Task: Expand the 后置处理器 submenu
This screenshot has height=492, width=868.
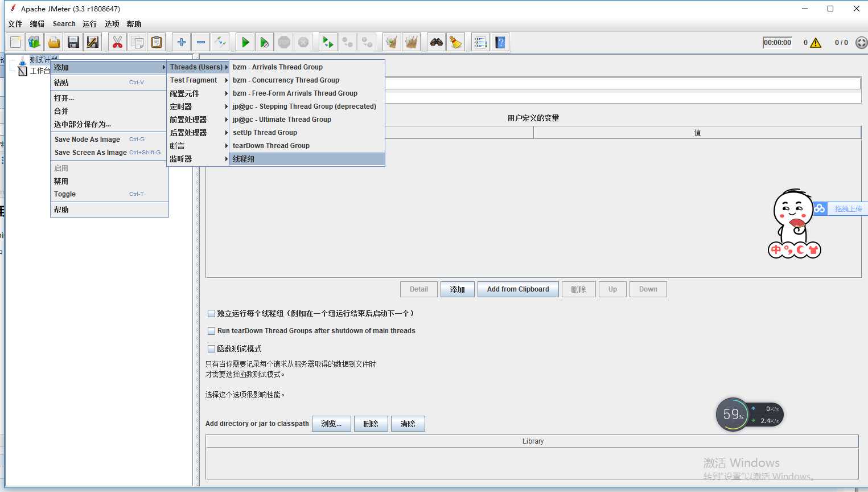Action: click(x=198, y=133)
